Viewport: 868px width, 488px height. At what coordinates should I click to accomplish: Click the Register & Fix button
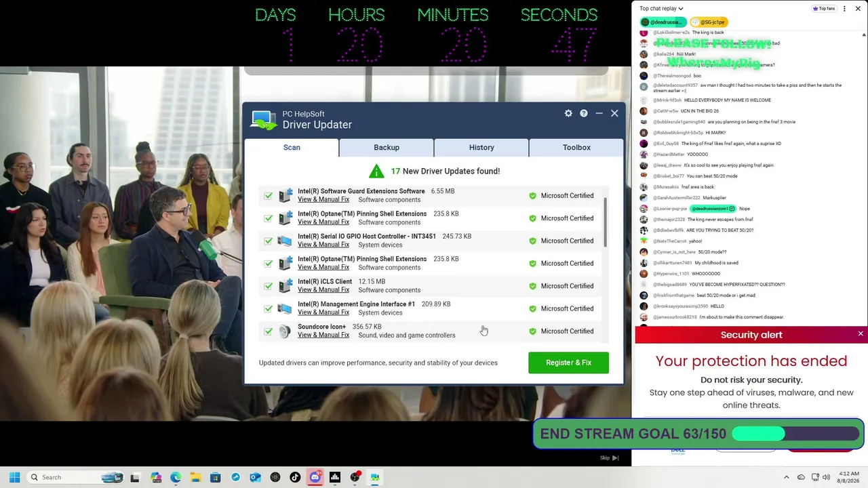click(568, 363)
